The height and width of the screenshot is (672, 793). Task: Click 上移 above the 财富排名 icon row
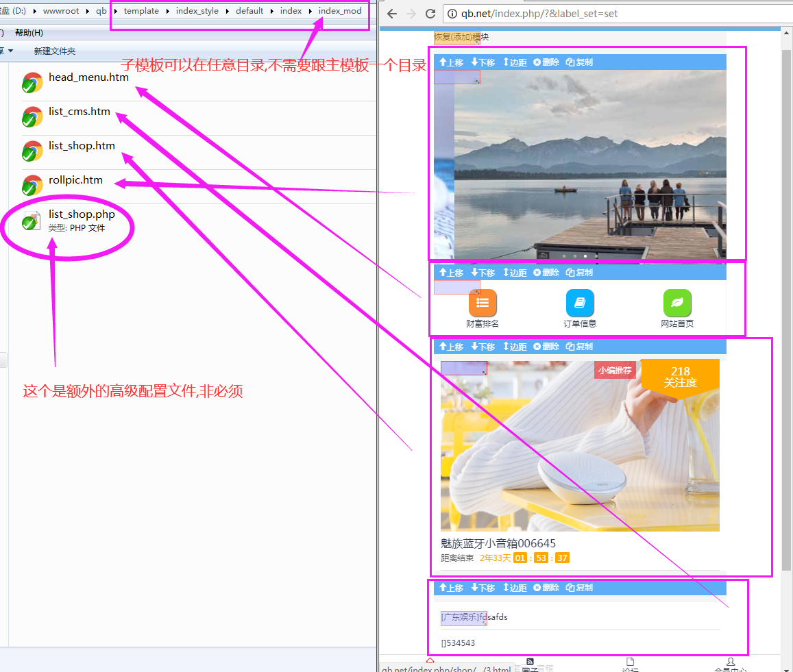(x=451, y=273)
